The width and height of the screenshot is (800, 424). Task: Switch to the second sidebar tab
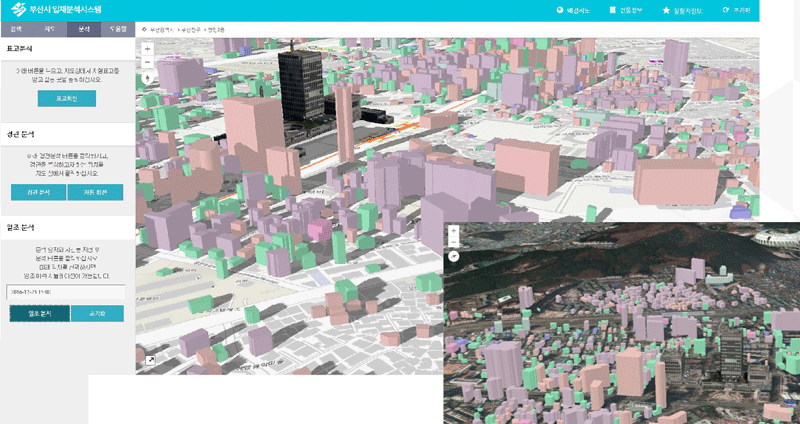click(x=50, y=30)
